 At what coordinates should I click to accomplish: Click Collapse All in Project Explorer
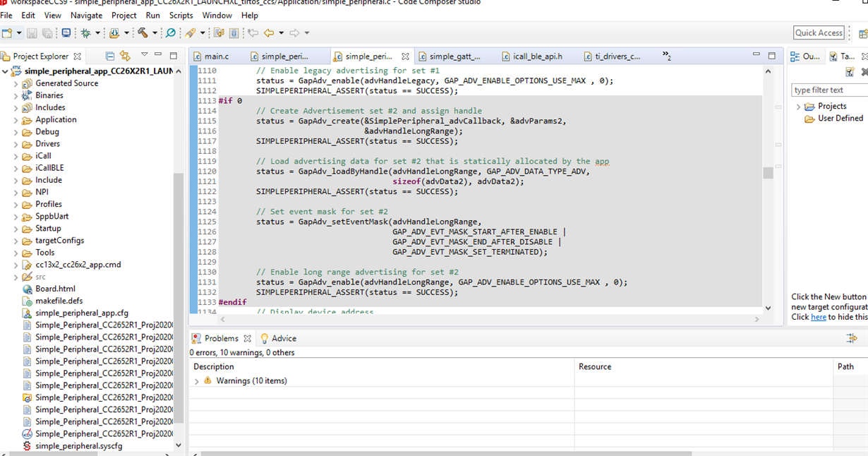(110, 56)
